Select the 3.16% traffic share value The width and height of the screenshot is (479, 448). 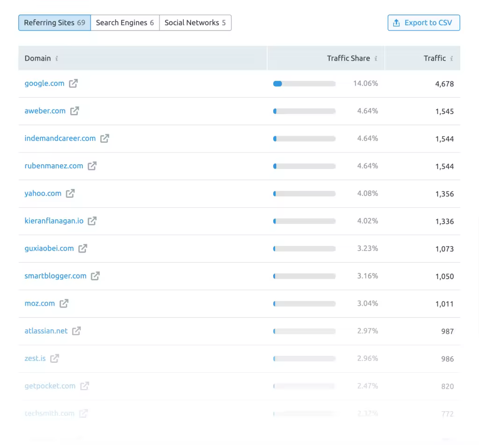click(x=368, y=276)
